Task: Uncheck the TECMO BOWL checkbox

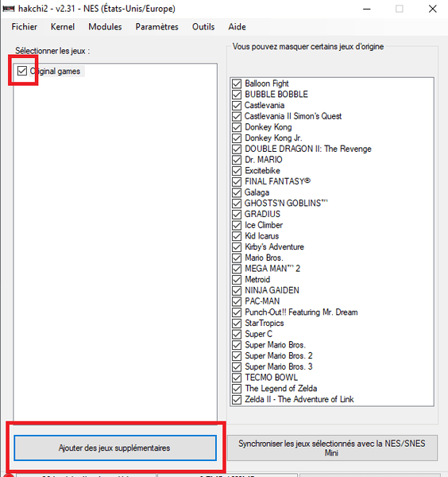Action: pyautogui.click(x=237, y=378)
